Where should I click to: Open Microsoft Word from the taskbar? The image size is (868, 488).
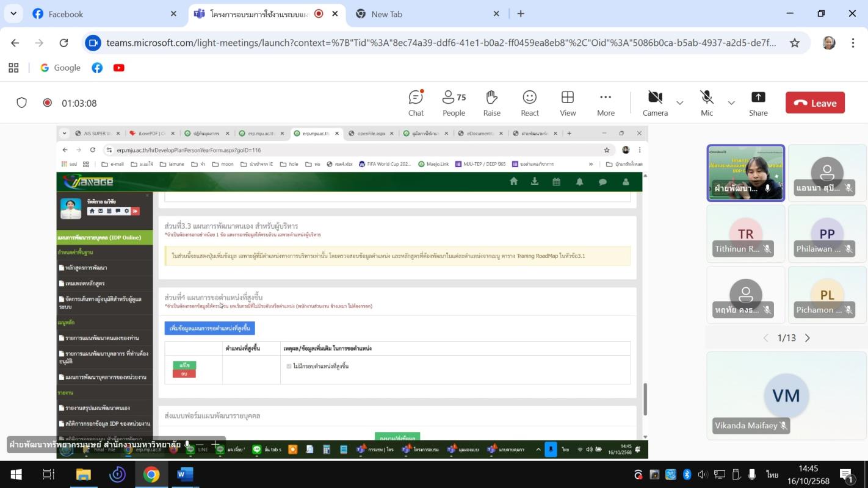(x=184, y=474)
